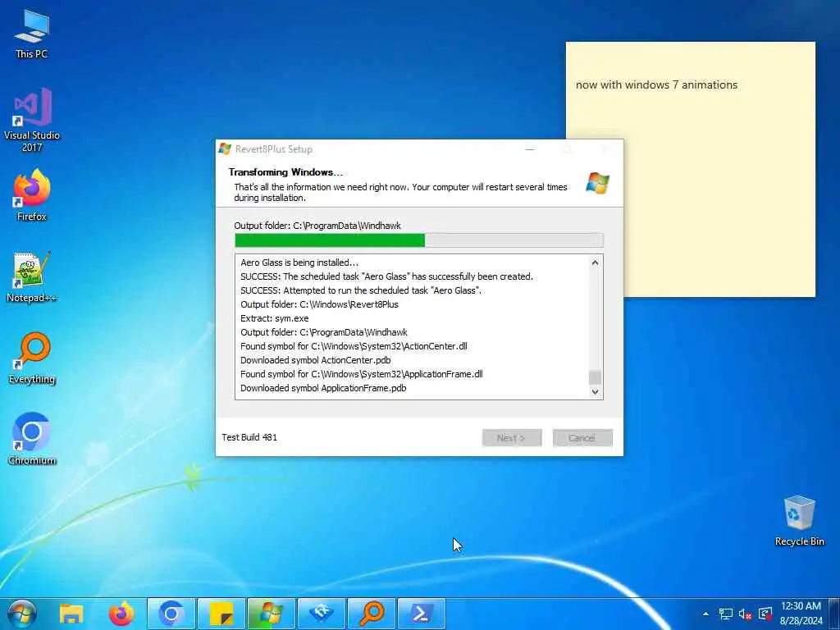Launch Firefox from the taskbar
The image size is (840, 630).
[121, 614]
